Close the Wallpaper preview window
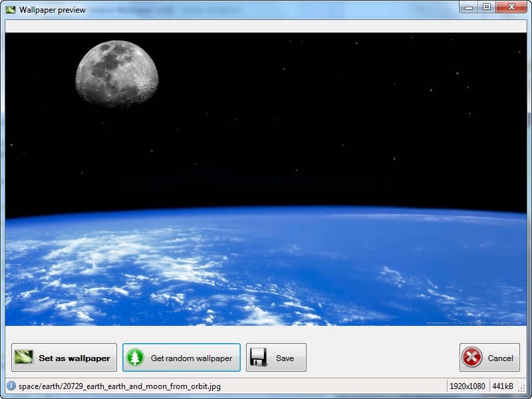 click(511, 7)
